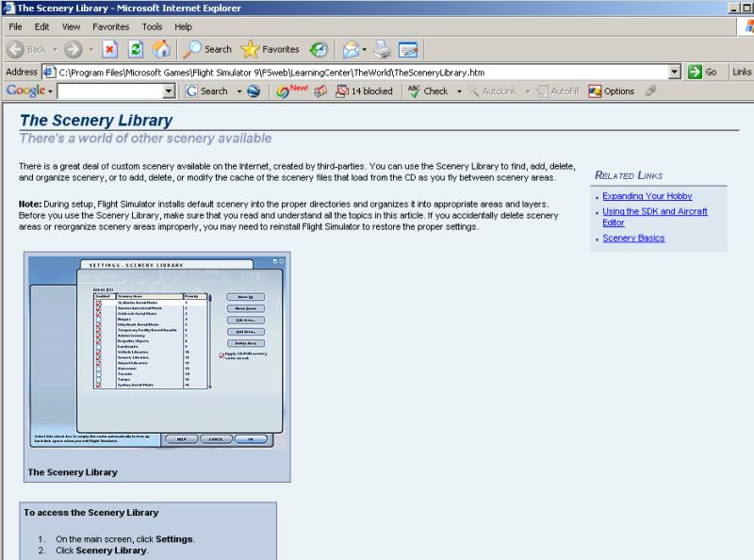Open the View menu
Image resolution: width=754 pixels, height=560 pixels.
(x=72, y=27)
